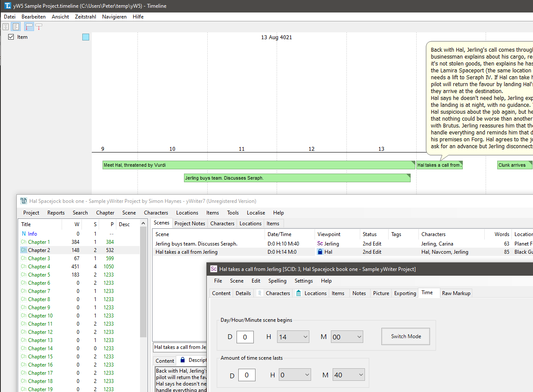Select the 'Jerling buys team. Discusses Seraph.' timeline event
Image resolution: width=533 pixels, height=392 pixels.
pyautogui.click(x=297, y=178)
